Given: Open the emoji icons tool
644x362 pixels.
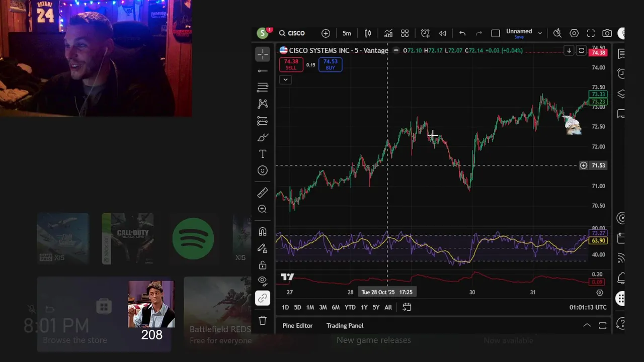Looking at the screenshot, I should click(263, 170).
